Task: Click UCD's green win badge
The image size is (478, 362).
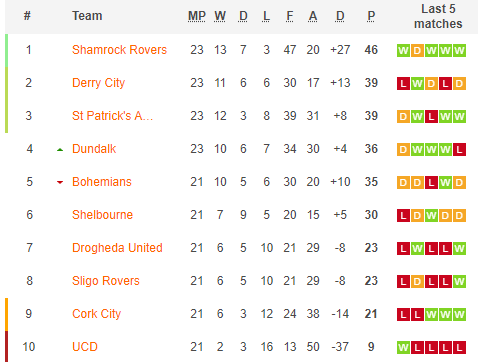Action: 403,348
